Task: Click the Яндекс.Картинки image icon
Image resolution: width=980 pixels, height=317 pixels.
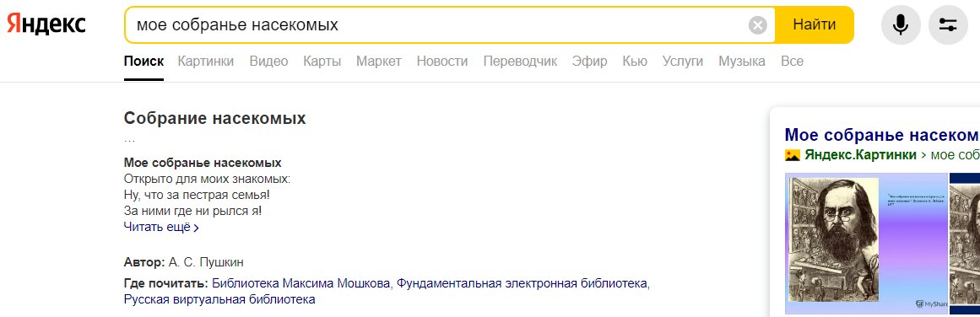Action: pyautogui.click(x=793, y=155)
